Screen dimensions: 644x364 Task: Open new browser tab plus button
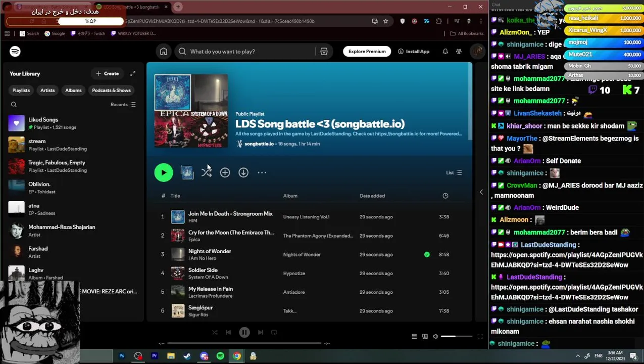coord(178,7)
